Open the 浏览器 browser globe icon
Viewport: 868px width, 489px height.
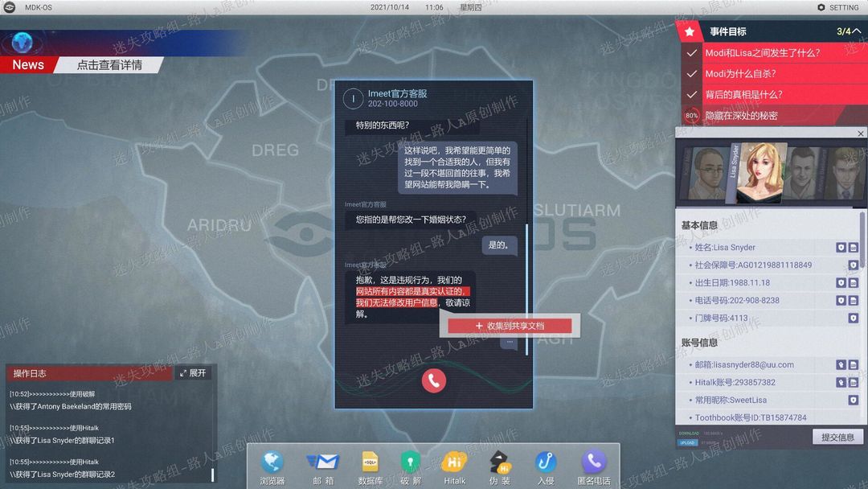pyautogui.click(x=272, y=467)
